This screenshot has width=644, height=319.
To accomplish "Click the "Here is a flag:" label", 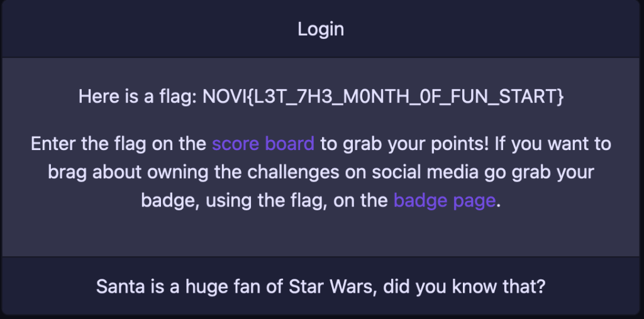I will point(138,97).
